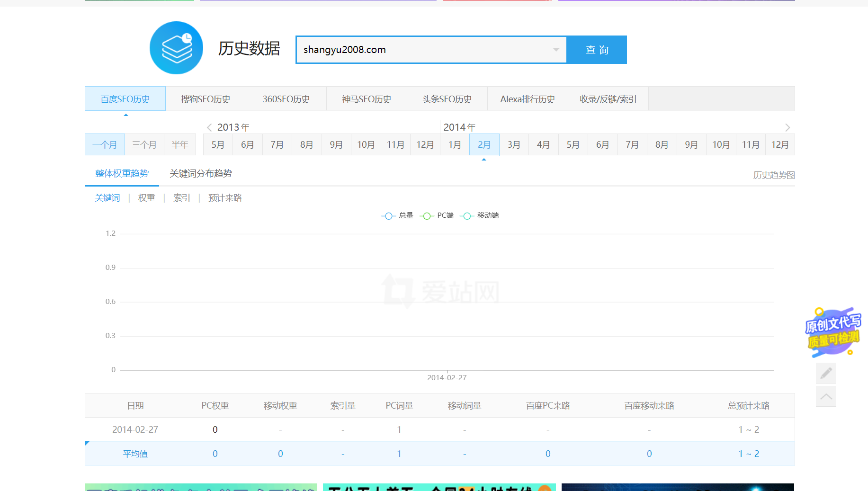Screen dimensions: 868x491
Task: Open the 历史趋势图 link
Action: (773, 174)
